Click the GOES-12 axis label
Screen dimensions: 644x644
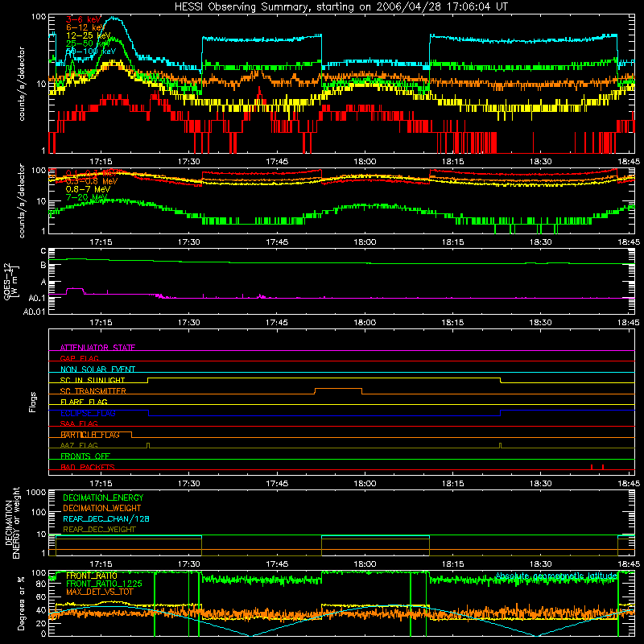click(11, 281)
